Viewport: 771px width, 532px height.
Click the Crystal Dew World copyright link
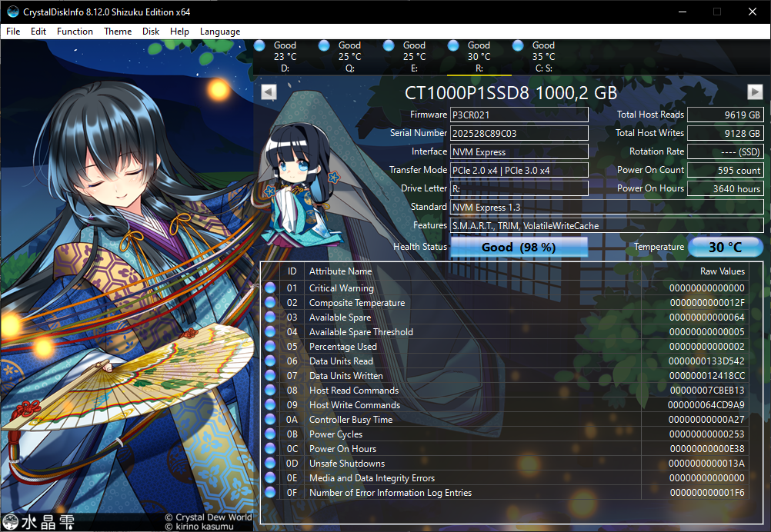209,517
